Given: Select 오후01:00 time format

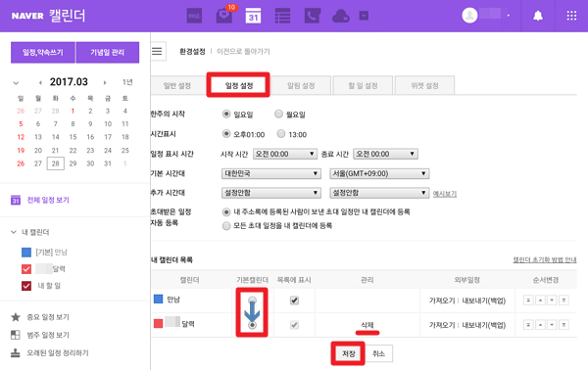Looking at the screenshot, I should click(x=226, y=133).
